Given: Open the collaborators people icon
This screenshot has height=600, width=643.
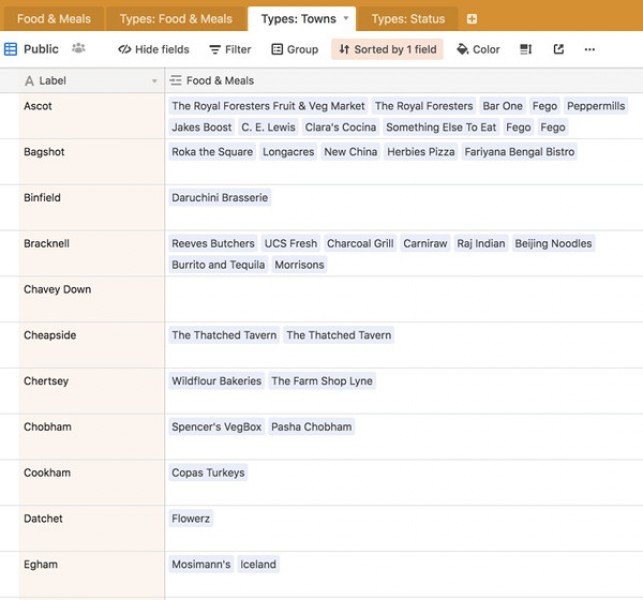Looking at the screenshot, I should click(x=78, y=49).
